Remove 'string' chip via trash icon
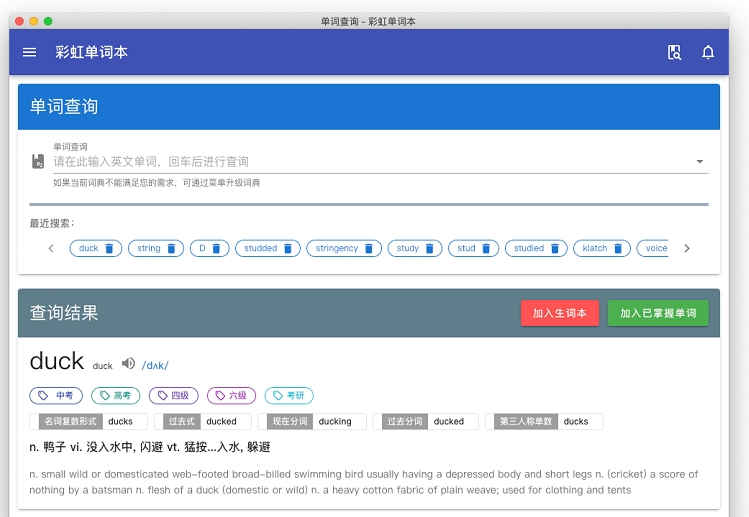Screen dimensions: 749x517 coord(171,248)
